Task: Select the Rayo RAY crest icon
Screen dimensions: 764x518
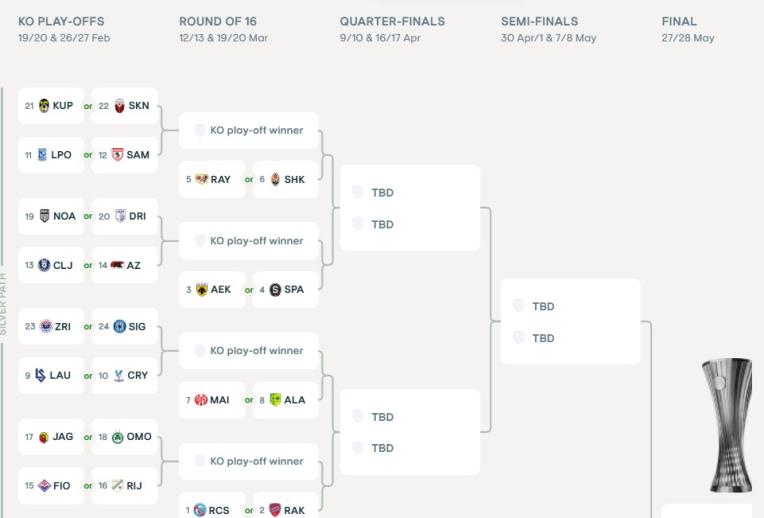Action: point(201,180)
